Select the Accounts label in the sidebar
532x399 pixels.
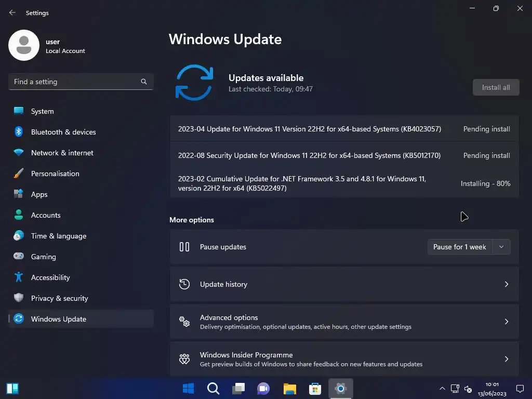(46, 215)
